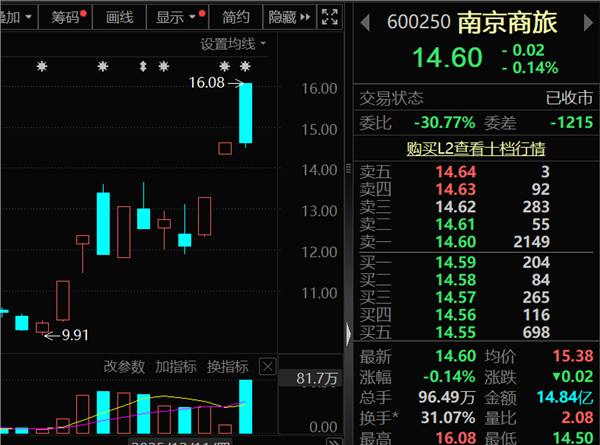Click the last star marker above the 16.08 candle
Screen dimensions: 600x445
pyautogui.click(x=245, y=67)
